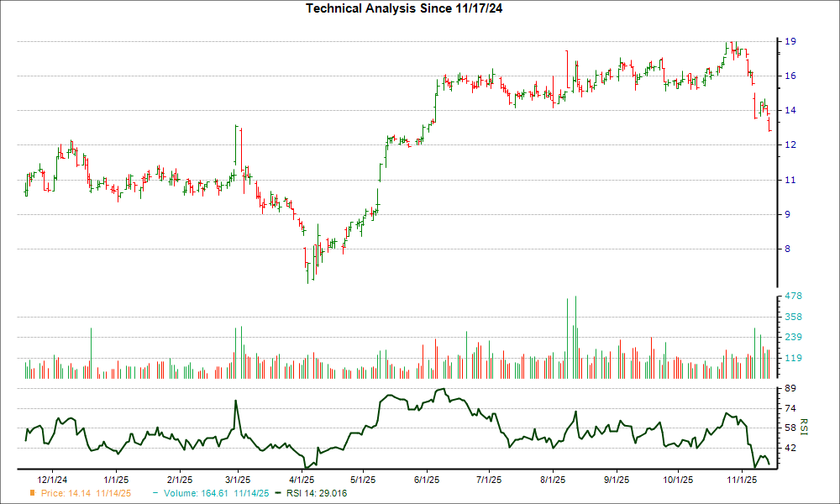Screen dimensions: 840x504
Task: Click the highest candlestick near 11/1/25
Action: (730, 46)
